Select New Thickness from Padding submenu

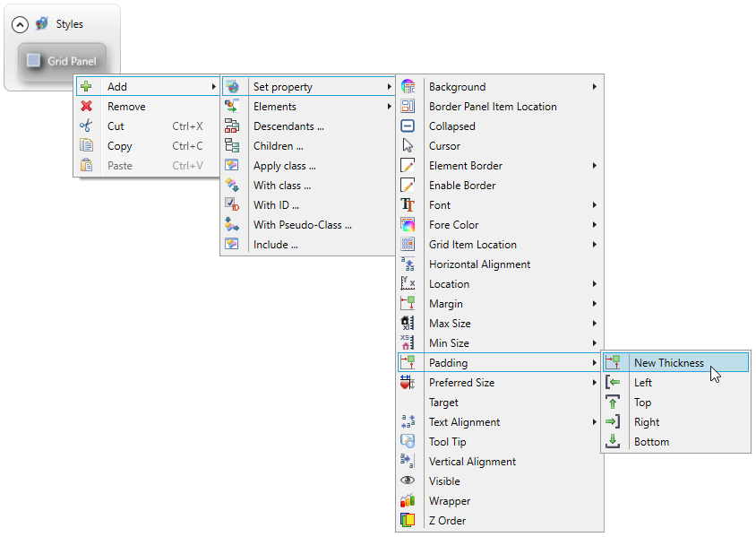point(668,363)
